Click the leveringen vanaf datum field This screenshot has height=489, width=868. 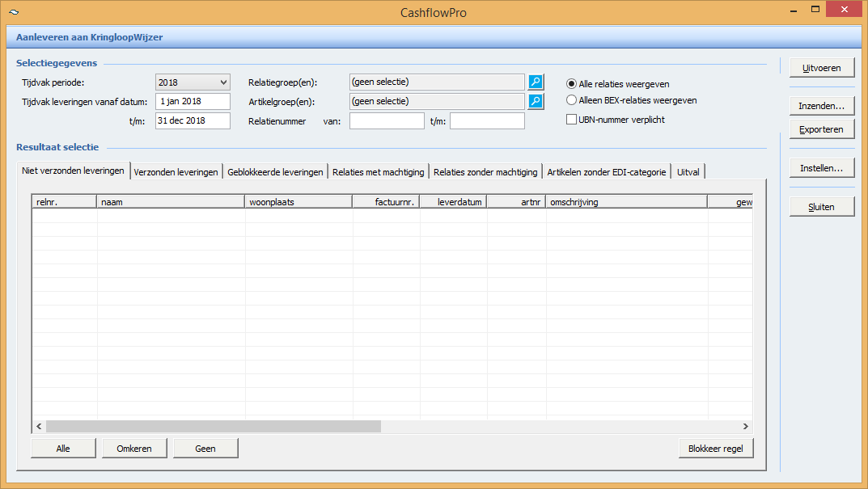tap(193, 101)
